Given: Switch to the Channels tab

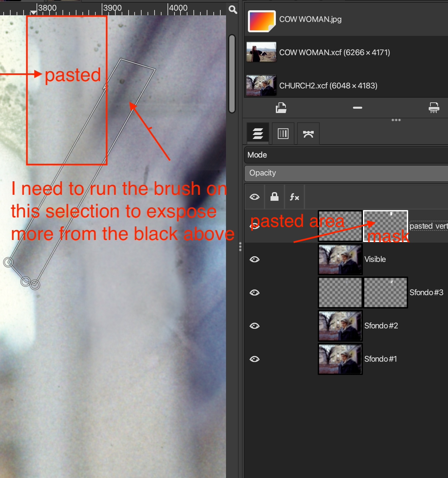Looking at the screenshot, I should (x=283, y=134).
